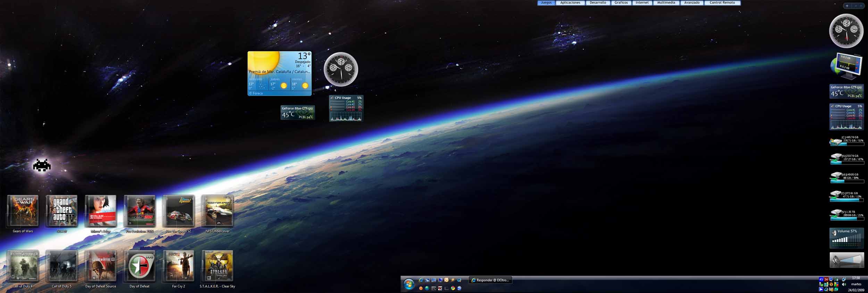Click the red 34 temperature tray icon
The image size is (868, 293).
(826, 279)
